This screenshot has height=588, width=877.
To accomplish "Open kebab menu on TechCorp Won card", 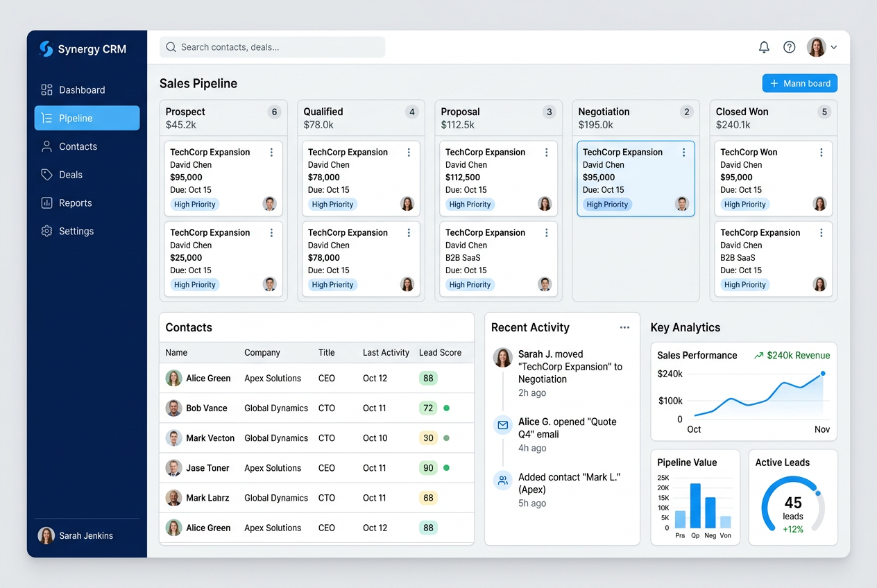I will (x=821, y=153).
